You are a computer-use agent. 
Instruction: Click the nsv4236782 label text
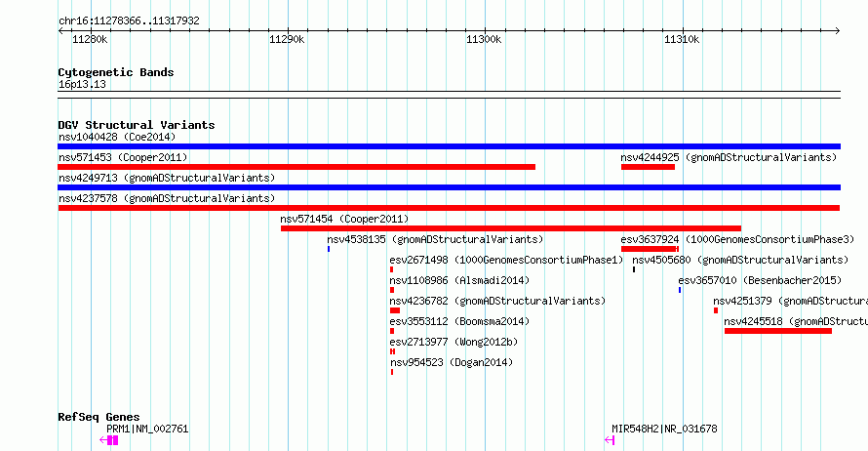pos(497,301)
